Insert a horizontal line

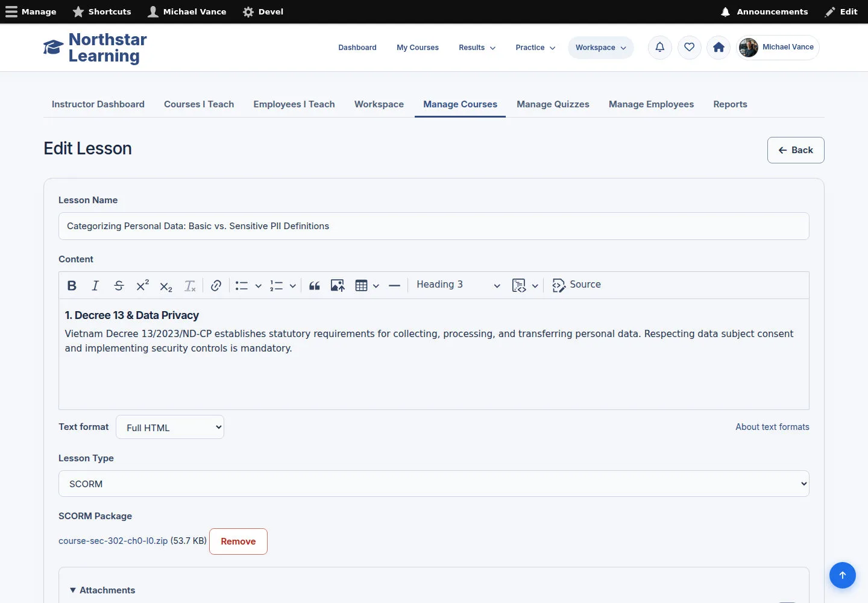pos(394,285)
